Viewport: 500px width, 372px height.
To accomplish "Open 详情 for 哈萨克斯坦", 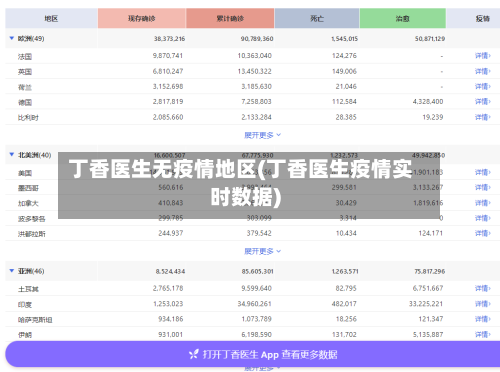I will coord(483,319).
